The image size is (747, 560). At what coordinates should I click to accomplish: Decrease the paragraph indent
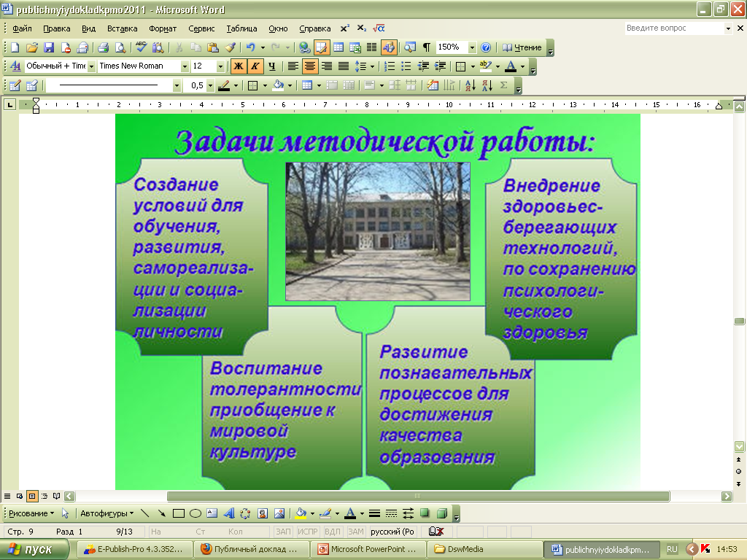(x=423, y=66)
